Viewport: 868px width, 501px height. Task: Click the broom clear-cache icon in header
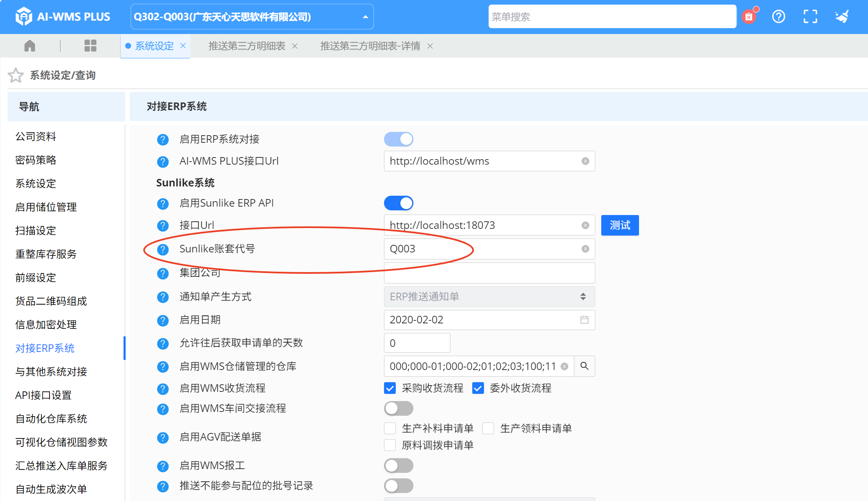[842, 17]
